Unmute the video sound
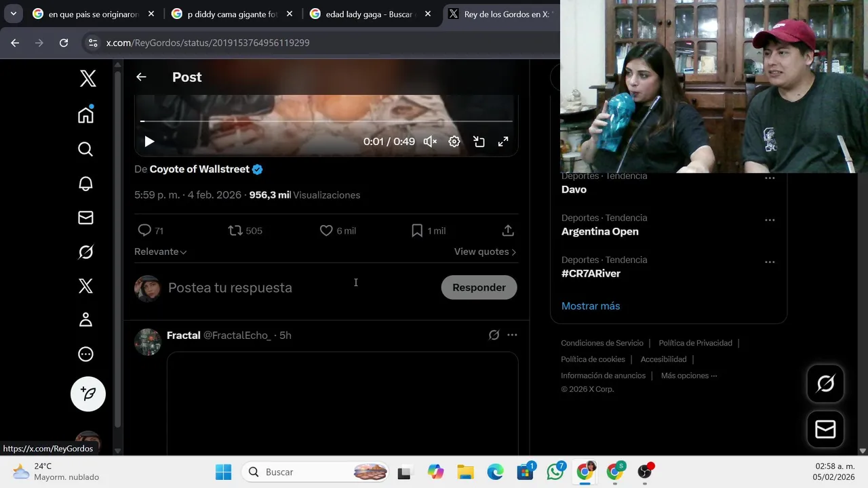 point(430,142)
